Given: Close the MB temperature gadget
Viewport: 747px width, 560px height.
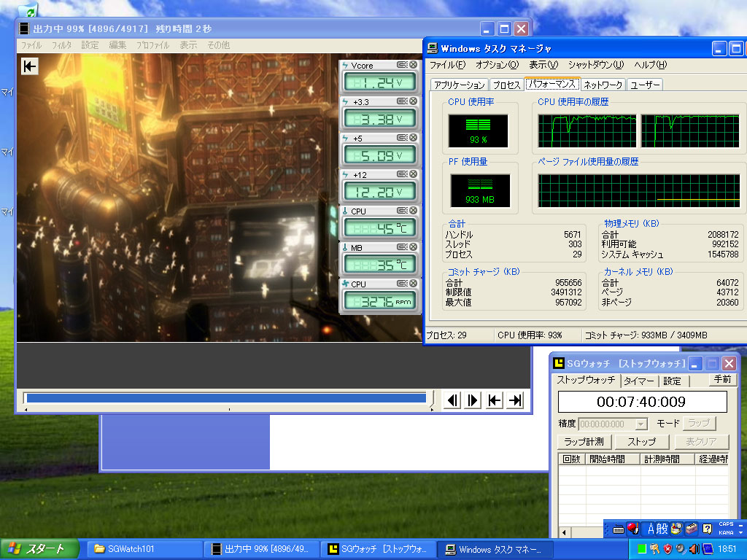Looking at the screenshot, I should (x=413, y=247).
